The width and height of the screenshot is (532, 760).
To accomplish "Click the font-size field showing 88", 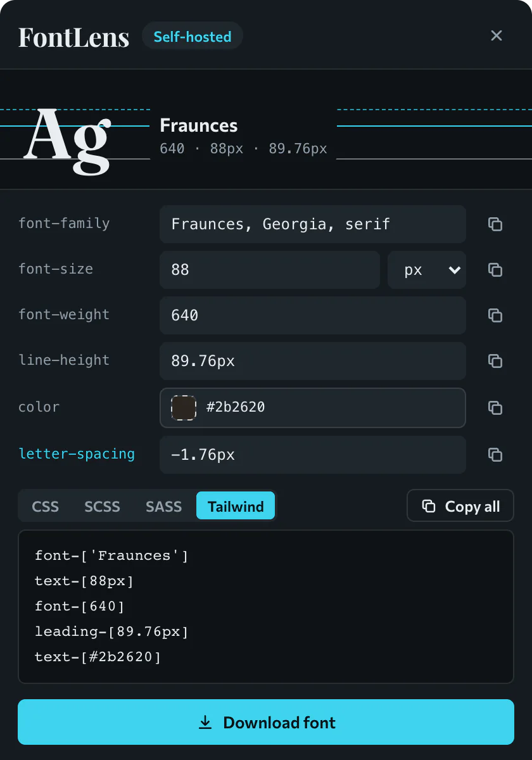I will [x=270, y=270].
